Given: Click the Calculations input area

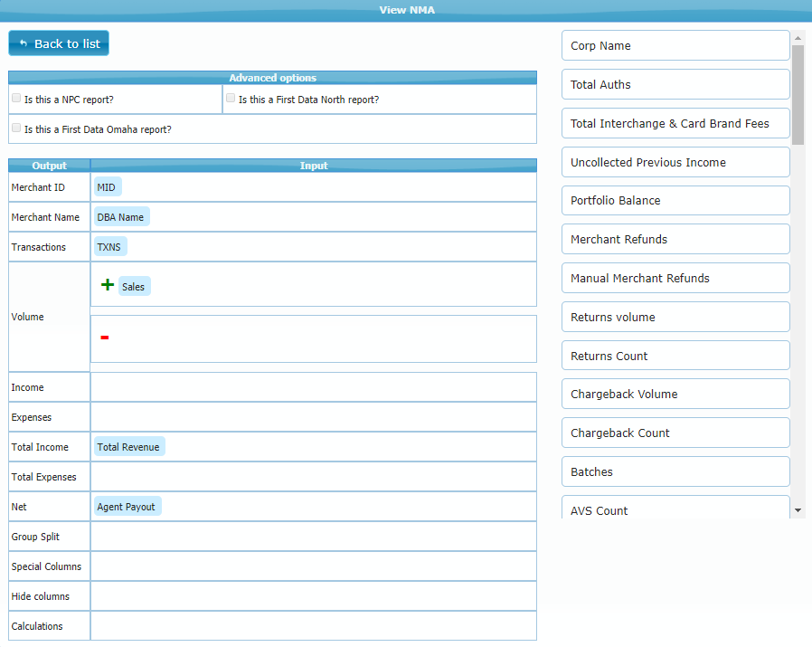Looking at the screenshot, I should click(x=313, y=626).
